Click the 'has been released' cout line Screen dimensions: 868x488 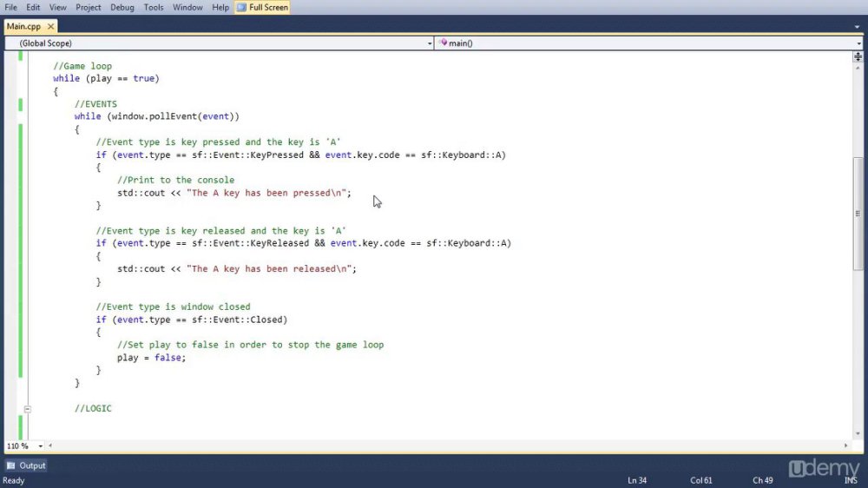pos(237,268)
